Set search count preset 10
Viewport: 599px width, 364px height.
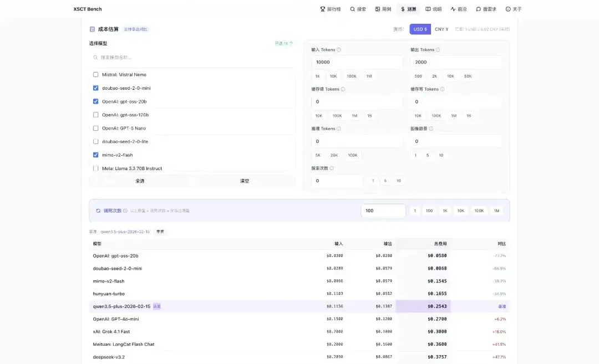(x=398, y=181)
